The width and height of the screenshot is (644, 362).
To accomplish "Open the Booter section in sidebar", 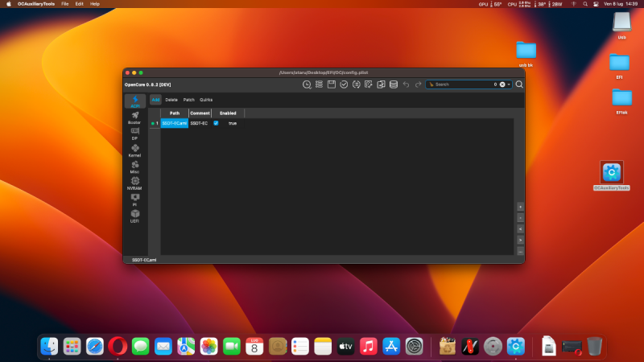I will (x=134, y=117).
